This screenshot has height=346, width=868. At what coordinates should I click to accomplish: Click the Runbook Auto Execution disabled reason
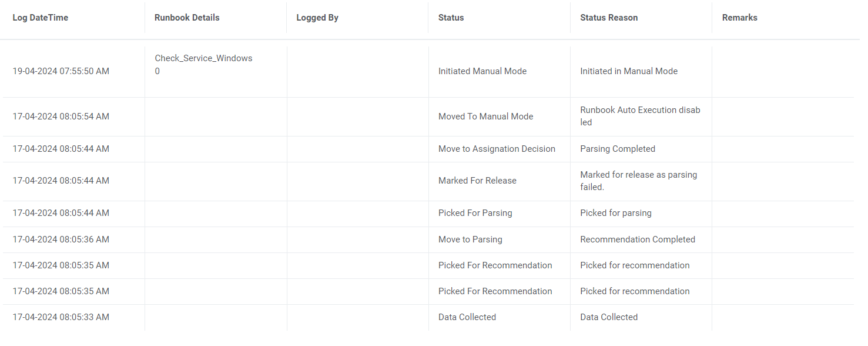(640, 116)
